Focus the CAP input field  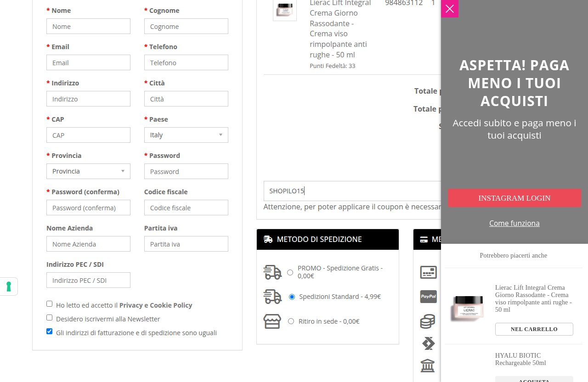88,135
